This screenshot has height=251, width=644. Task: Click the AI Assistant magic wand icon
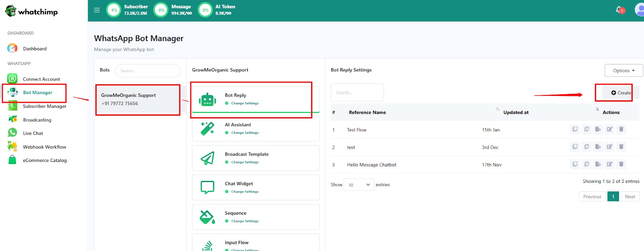click(x=207, y=129)
